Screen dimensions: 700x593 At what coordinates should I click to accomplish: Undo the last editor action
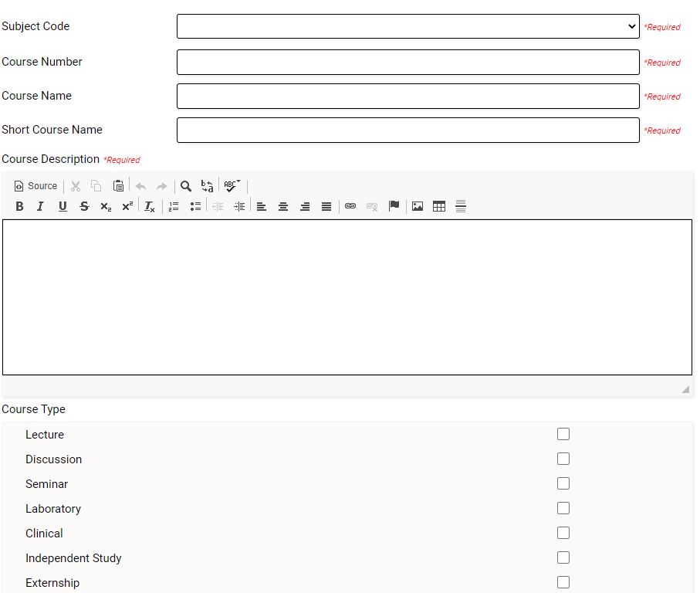coord(140,185)
